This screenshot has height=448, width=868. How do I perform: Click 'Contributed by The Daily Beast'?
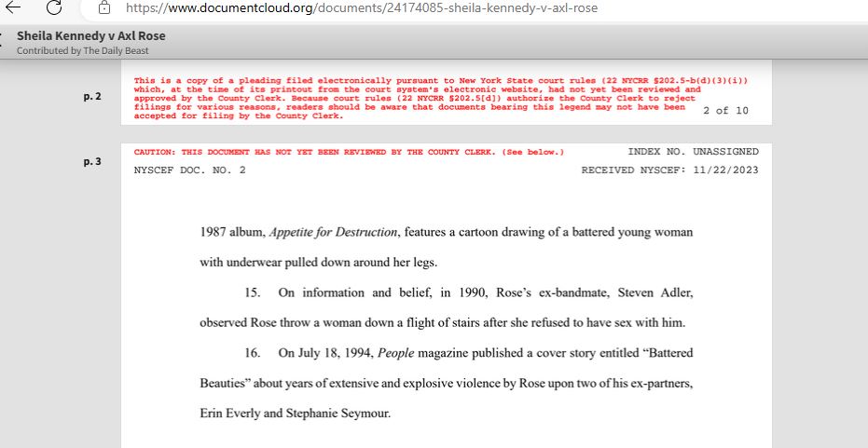click(82, 50)
